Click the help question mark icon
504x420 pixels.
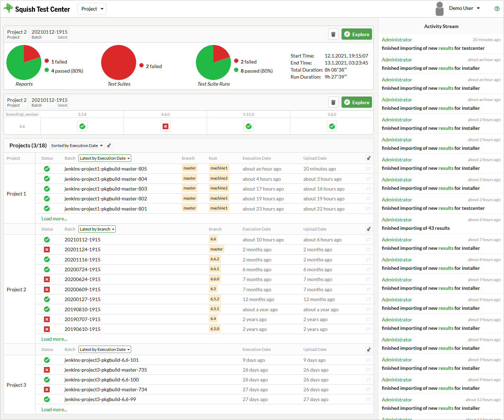(x=497, y=9)
